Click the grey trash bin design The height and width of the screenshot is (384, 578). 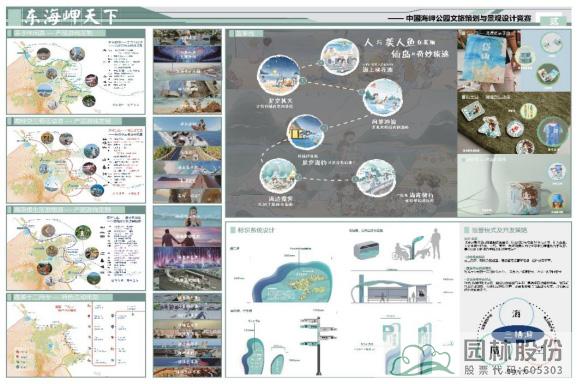[x=366, y=250]
